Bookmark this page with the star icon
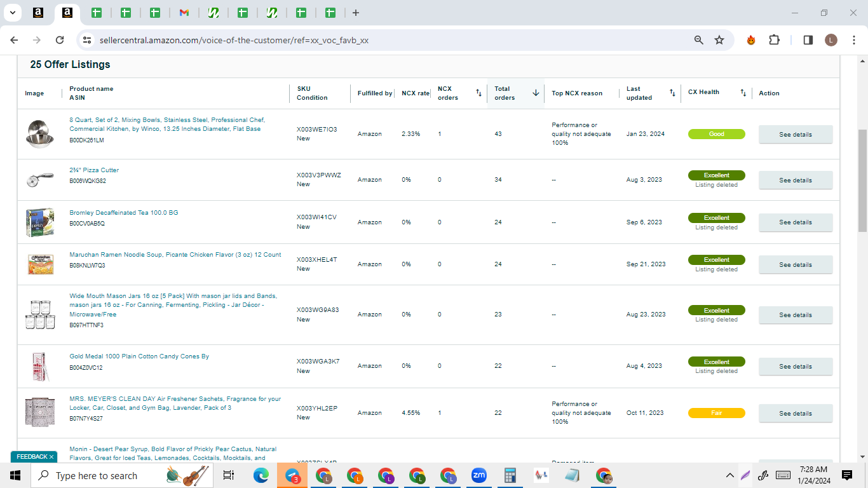Viewport: 868px width, 488px height. [x=719, y=40]
